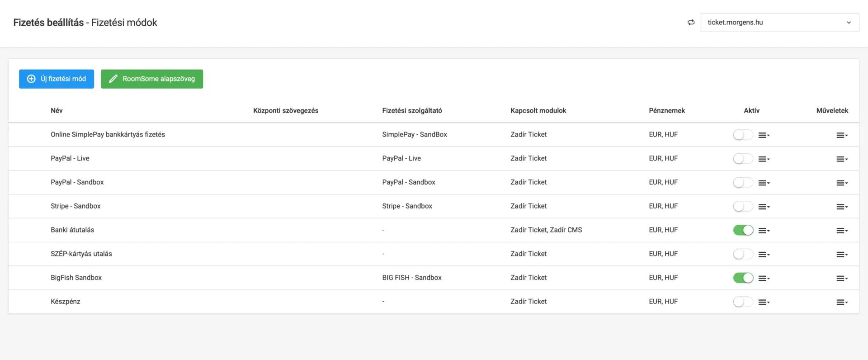
Task: Click the refresh icon beside the domain selector
Action: pos(691,23)
